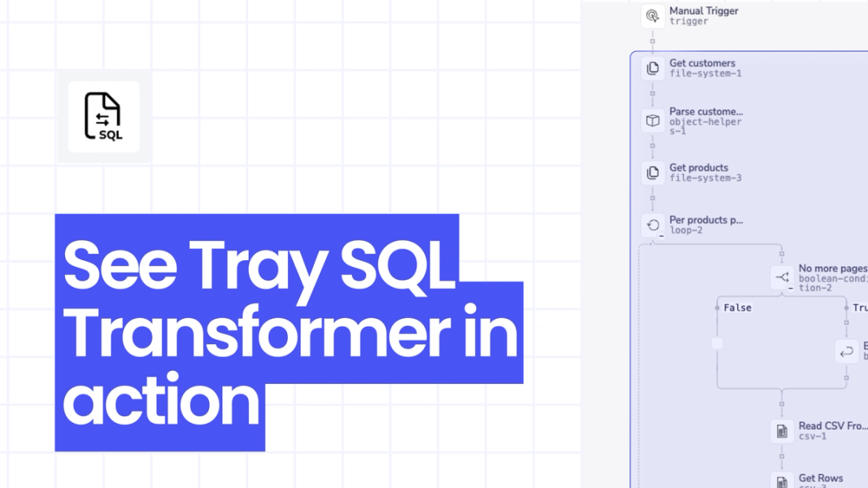Click the No more pages step name
This screenshot has height=488, width=868.
[x=833, y=268]
